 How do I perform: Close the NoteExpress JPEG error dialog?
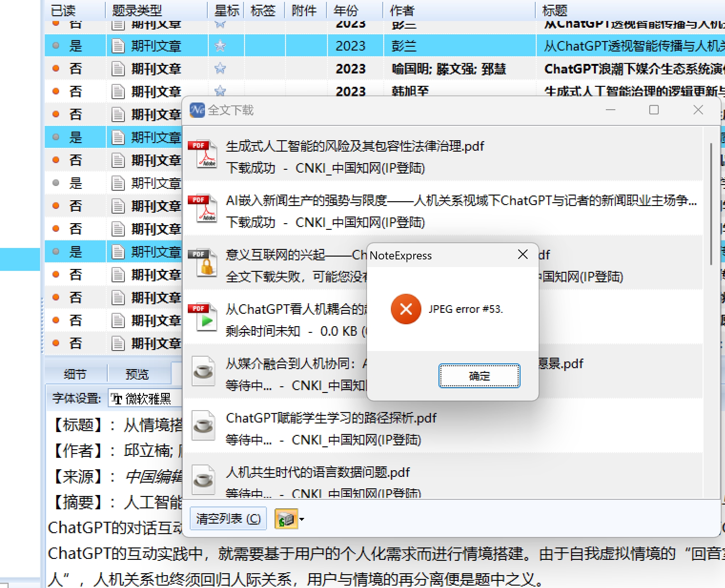pyautogui.click(x=523, y=255)
